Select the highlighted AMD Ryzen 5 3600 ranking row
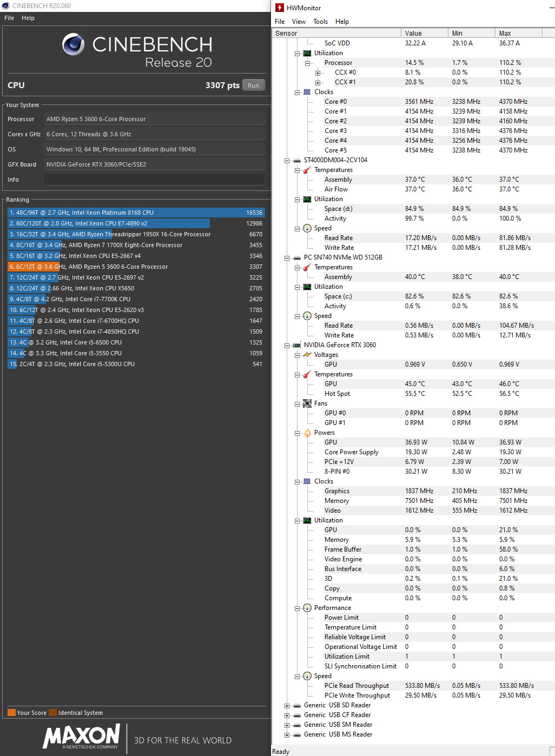The height and width of the screenshot is (756, 555). coord(136,267)
